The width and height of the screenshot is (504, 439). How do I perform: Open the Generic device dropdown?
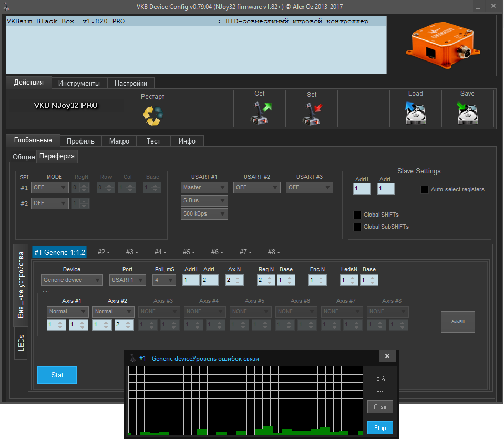click(71, 280)
